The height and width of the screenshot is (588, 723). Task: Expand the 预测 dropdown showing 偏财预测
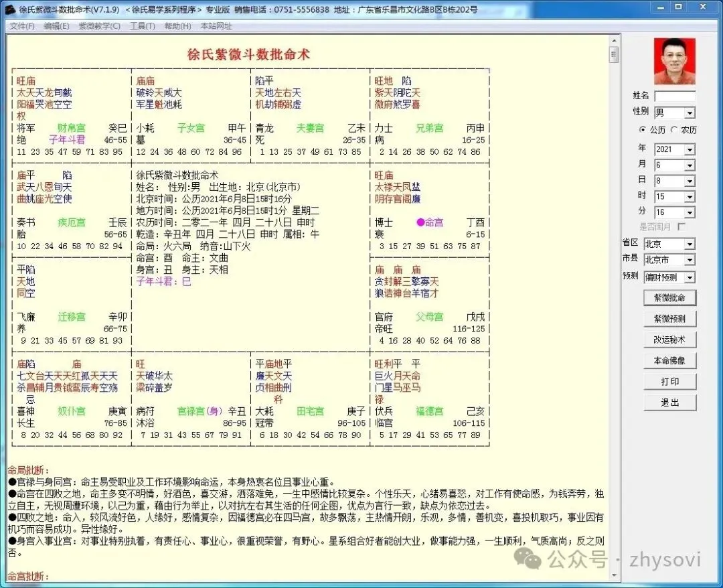[x=690, y=278]
